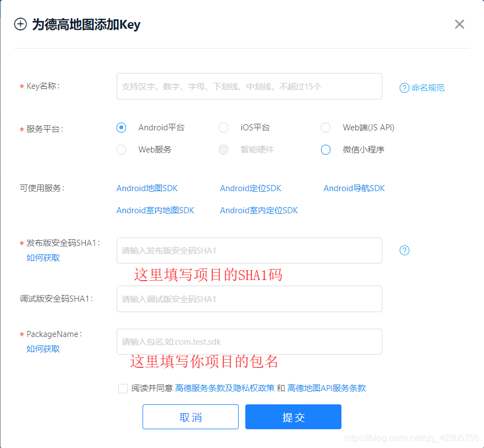Open the Android导航SDK link

coord(354,188)
